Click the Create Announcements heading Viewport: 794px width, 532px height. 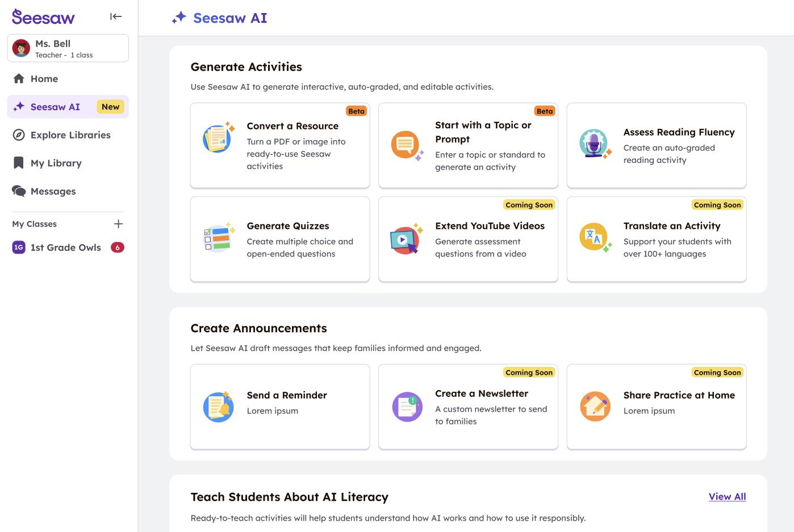[259, 328]
